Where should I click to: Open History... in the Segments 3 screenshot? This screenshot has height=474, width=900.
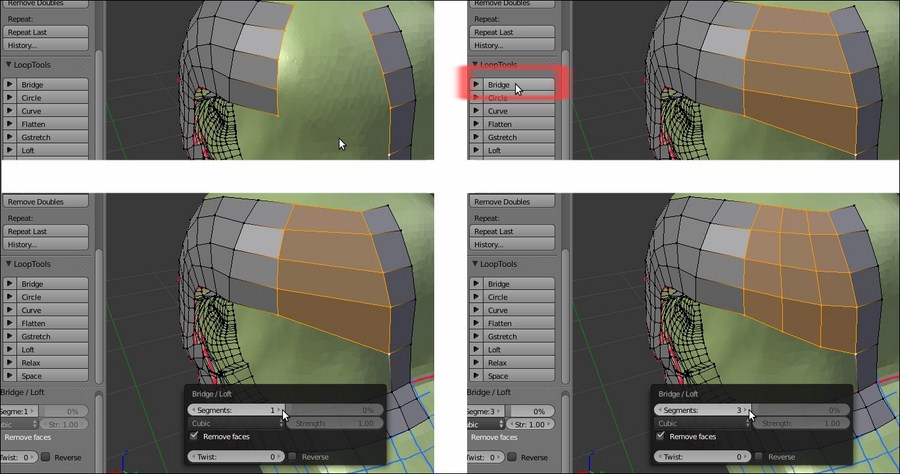(512, 244)
